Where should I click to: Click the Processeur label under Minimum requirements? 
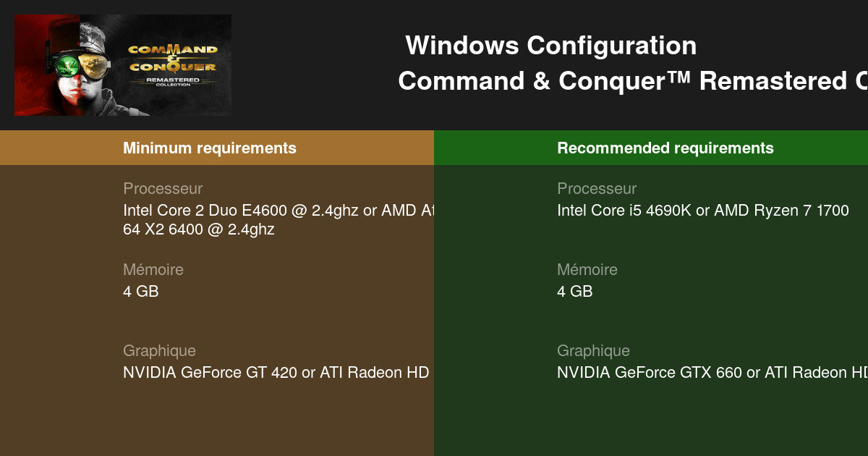coord(163,189)
